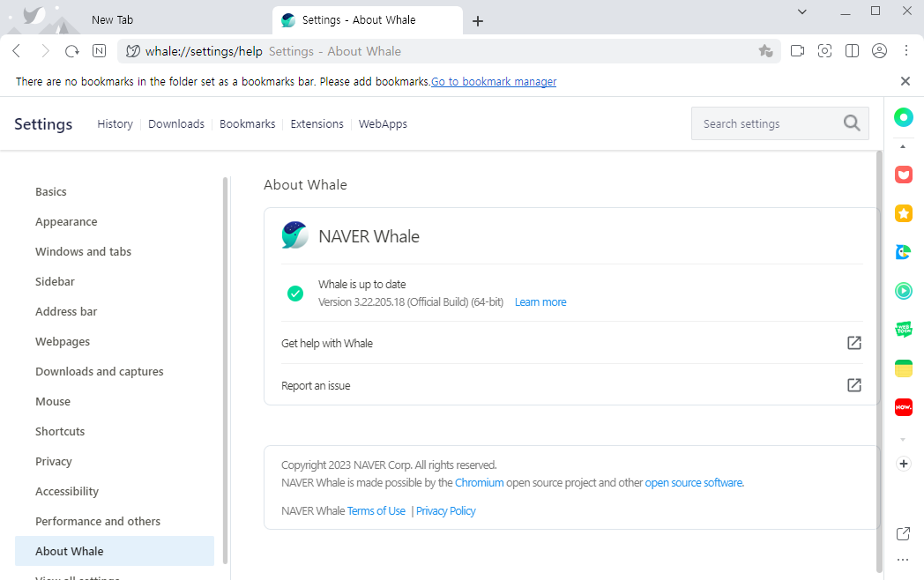Start the screen capture tool
This screenshot has width=924, height=580.
tap(825, 51)
